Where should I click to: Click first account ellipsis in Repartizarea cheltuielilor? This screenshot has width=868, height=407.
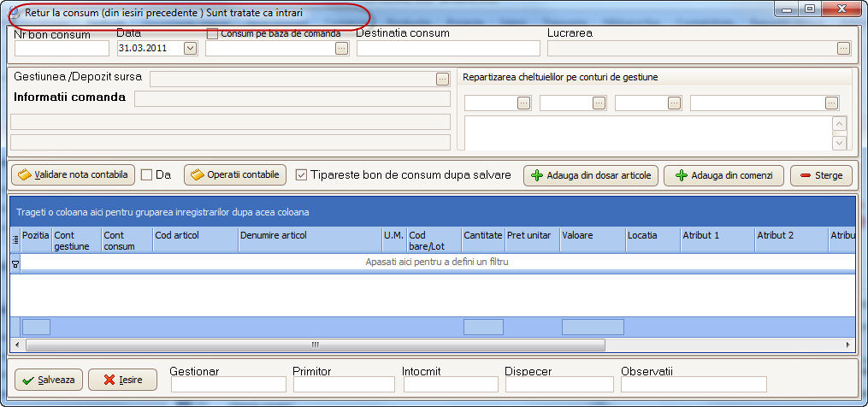tap(524, 103)
